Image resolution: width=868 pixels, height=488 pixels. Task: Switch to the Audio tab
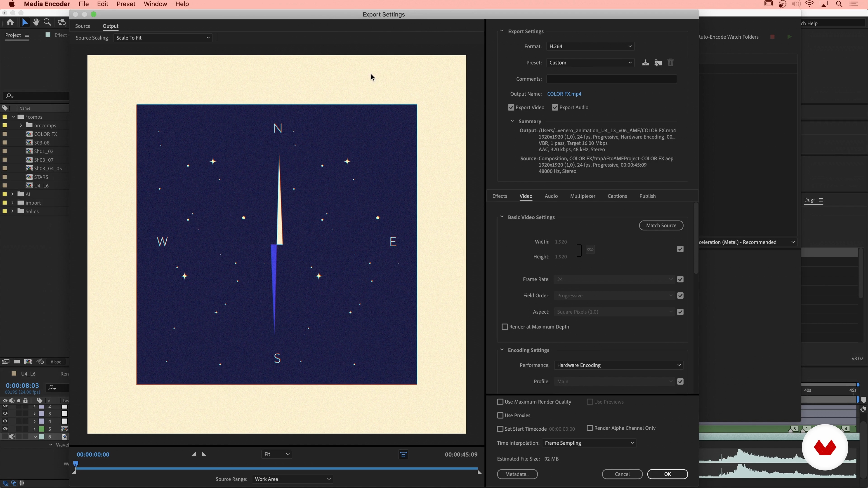pyautogui.click(x=551, y=196)
